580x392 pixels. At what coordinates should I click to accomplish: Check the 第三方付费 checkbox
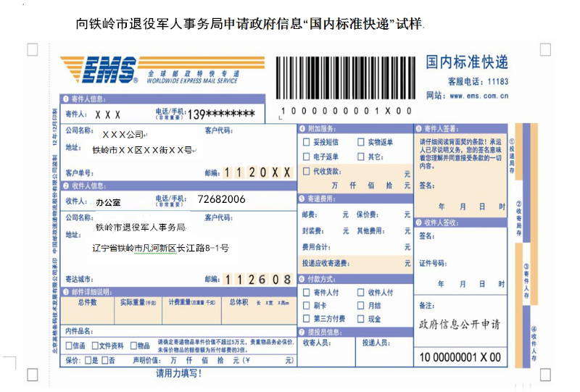pyautogui.click(x=306, y=318)
